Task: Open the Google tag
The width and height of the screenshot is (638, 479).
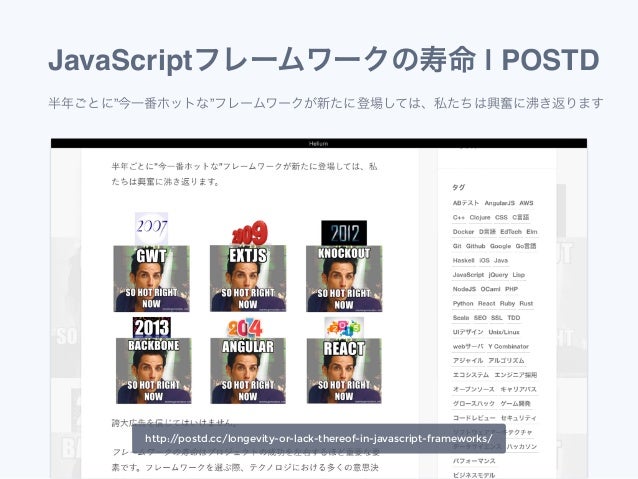Action: (x=500, y=246)
